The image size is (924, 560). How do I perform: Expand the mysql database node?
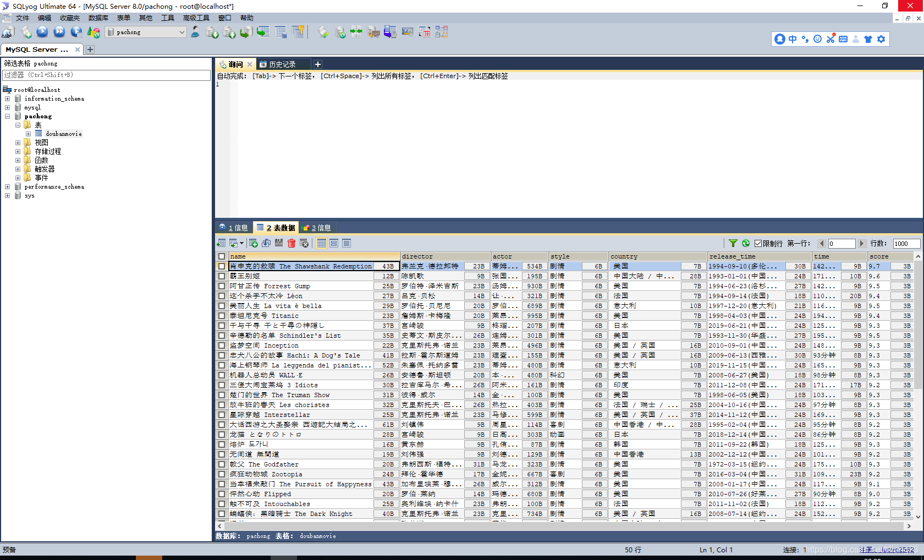pos(8,108)
